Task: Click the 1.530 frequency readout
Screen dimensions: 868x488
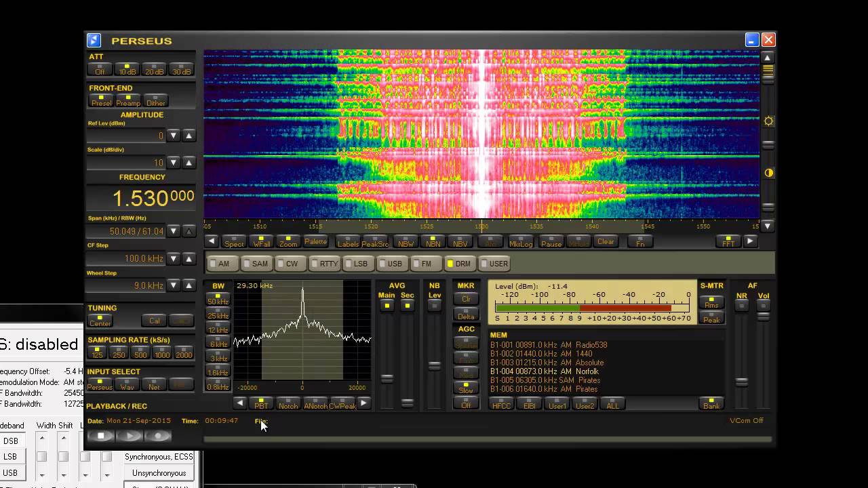Action: coord(153,199)
